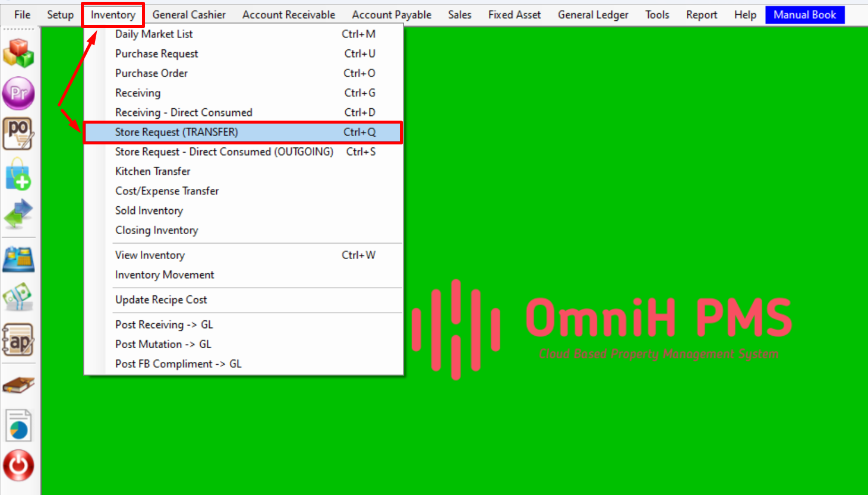Image resolution: width=868 pixels, height=495 pixels.
Task: Select Kitchen Transfer menu entry
Action: (x=244, y=171)
